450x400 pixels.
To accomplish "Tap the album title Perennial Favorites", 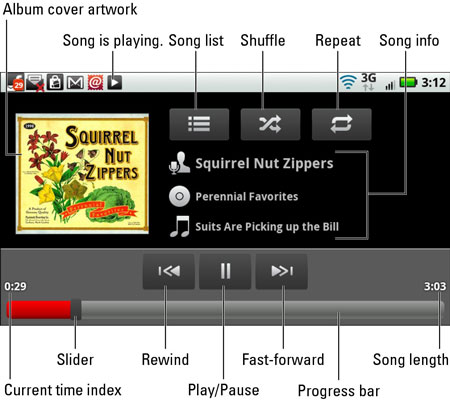I will pyautogui.click(x=247, y=196).
